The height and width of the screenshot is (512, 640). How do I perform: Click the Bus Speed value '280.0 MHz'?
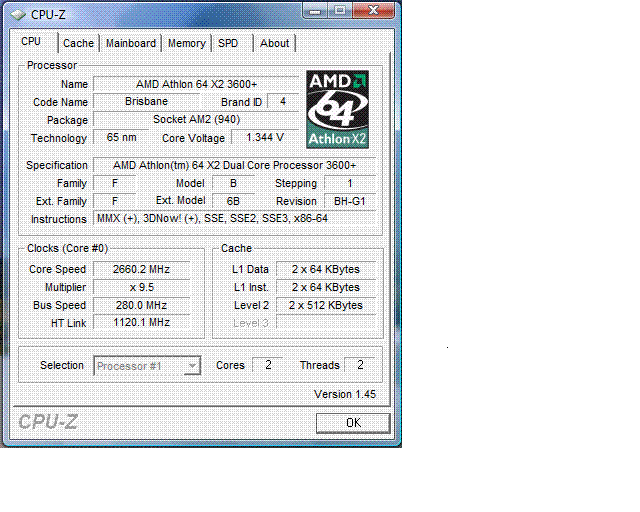[x=142, y=305]
